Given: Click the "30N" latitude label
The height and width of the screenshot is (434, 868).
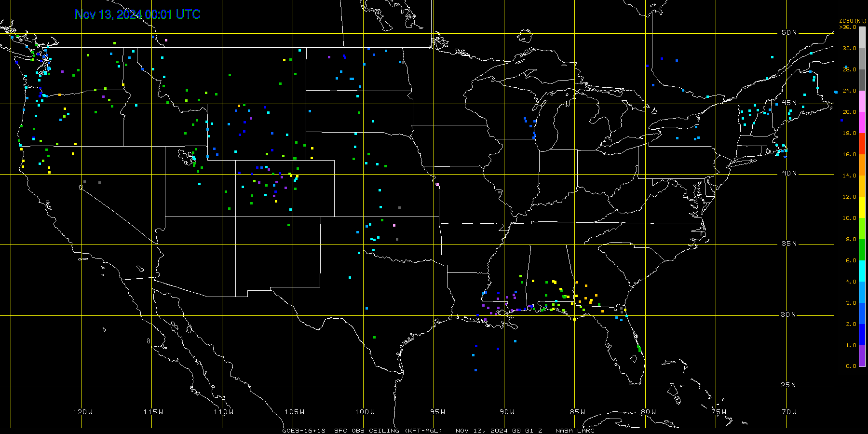Looking at the screenshot, I should (x=789, y=314).
